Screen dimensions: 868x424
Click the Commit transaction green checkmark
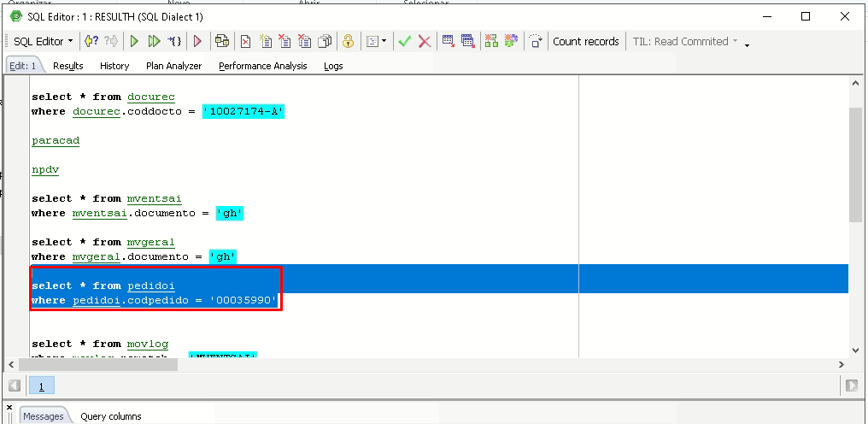[x=405, y=41]
